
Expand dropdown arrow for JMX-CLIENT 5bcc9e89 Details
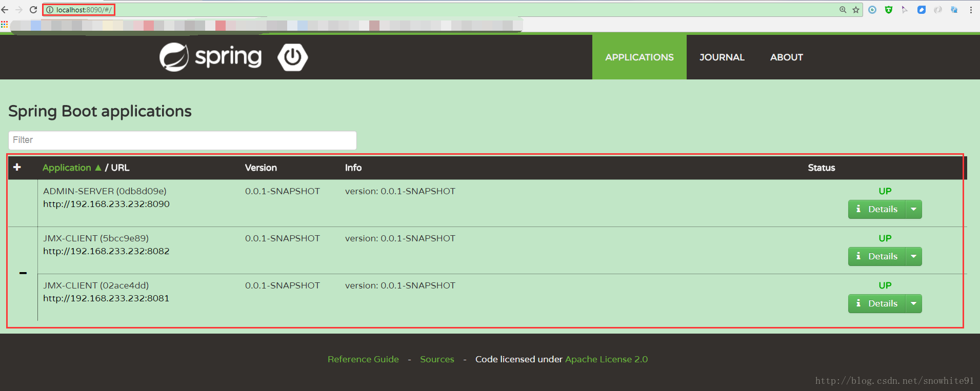[914, 256]
